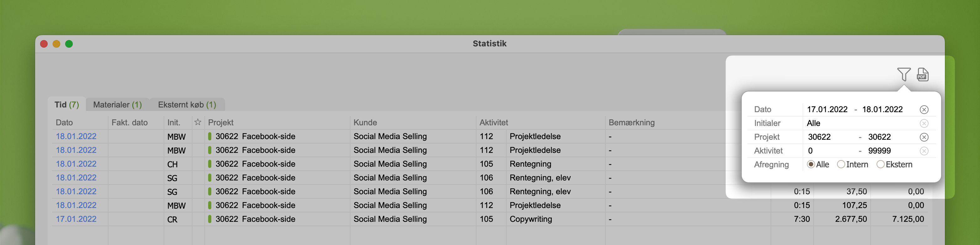Open the filter funnel icon
Image resolution: width=980 pixels, height=245 pixels.
pyautogui.click(x=904, y=74)
